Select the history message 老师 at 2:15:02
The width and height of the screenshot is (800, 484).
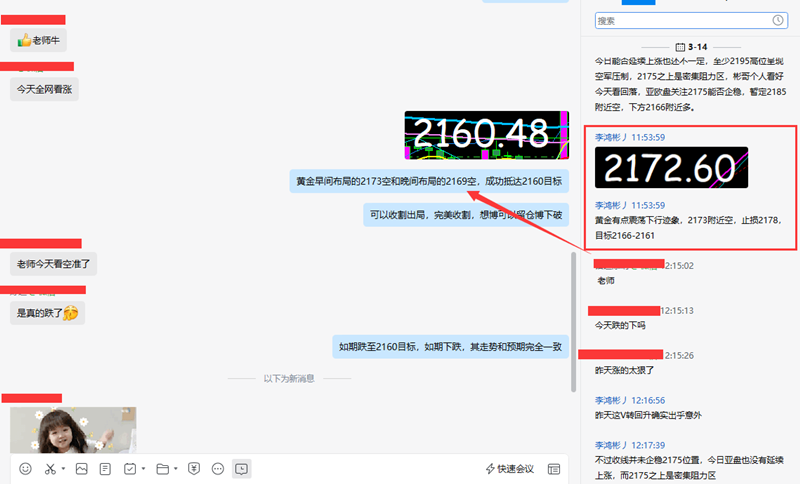click(x=606, y=281)
